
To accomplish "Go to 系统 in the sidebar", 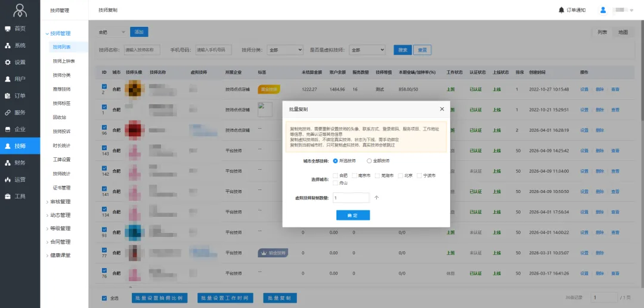I will 20,45.
